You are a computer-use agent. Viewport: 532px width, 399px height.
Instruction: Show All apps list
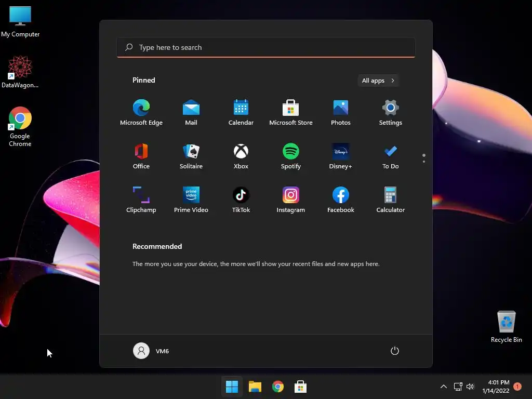click(378, 81)
